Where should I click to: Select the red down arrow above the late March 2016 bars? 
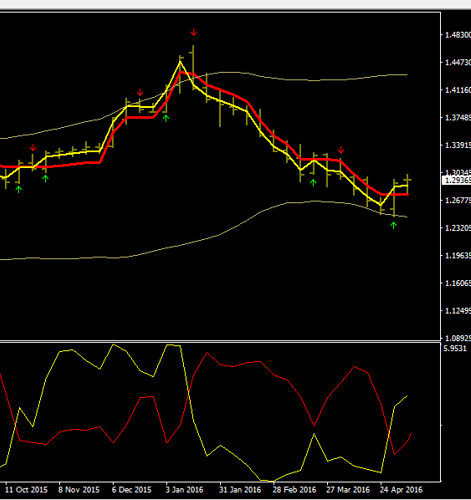341,150
